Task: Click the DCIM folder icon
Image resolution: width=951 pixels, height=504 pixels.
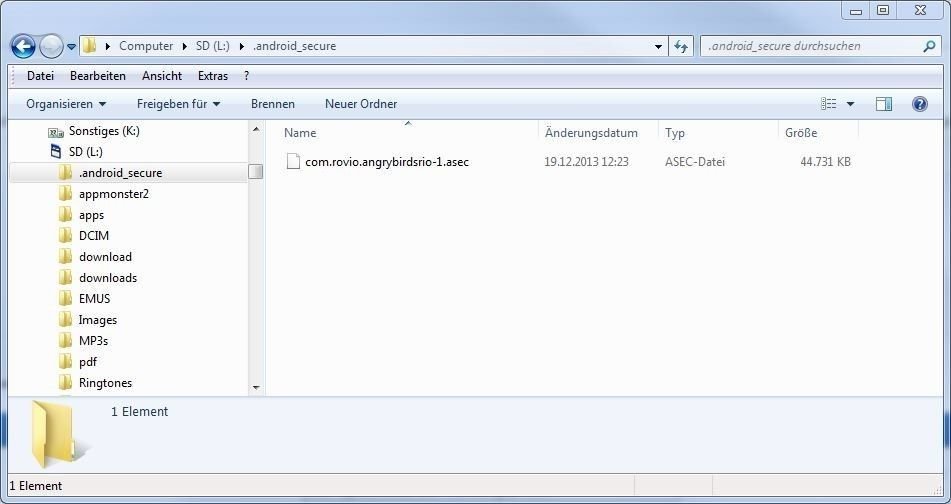Action: click(66, 235)
